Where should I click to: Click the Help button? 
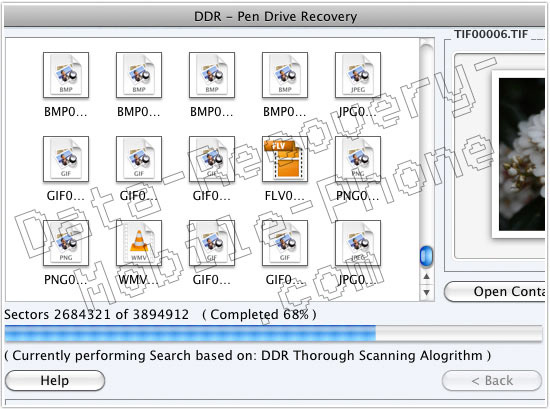coord(55,381)
